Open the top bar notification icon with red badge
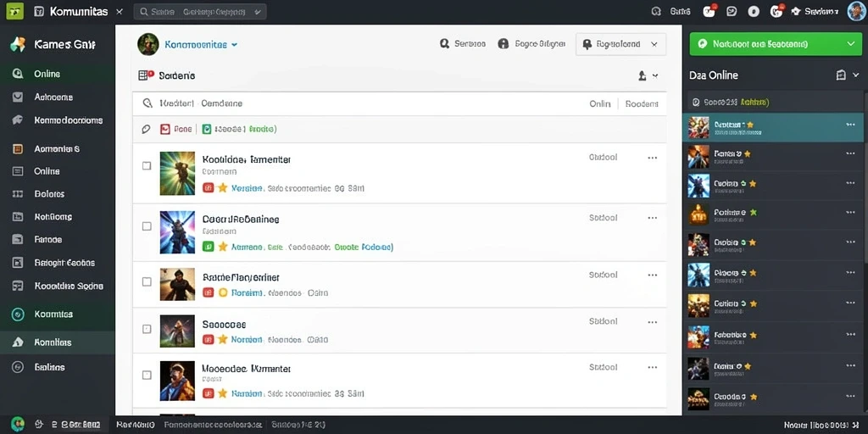Viewport: 868px width, 434px height. (709, 10)
